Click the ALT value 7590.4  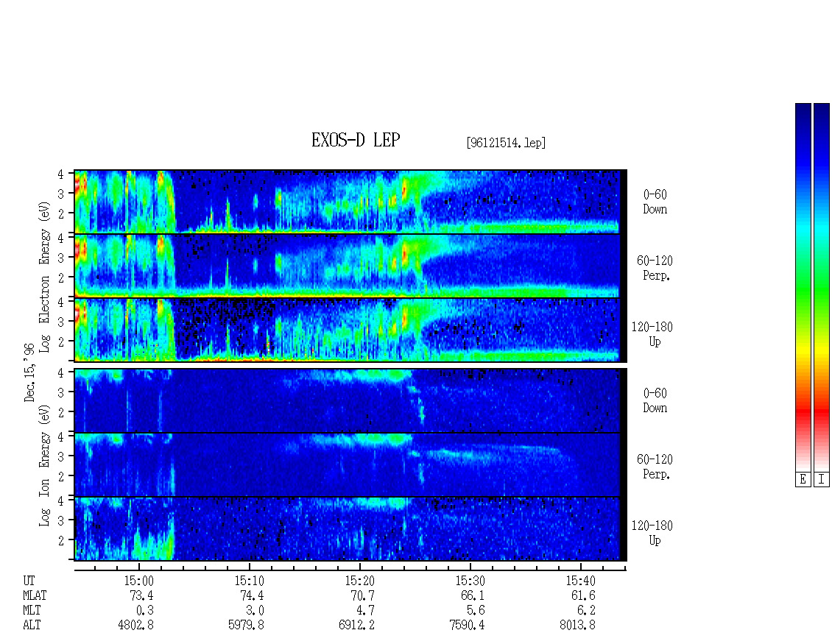point(467,626)
